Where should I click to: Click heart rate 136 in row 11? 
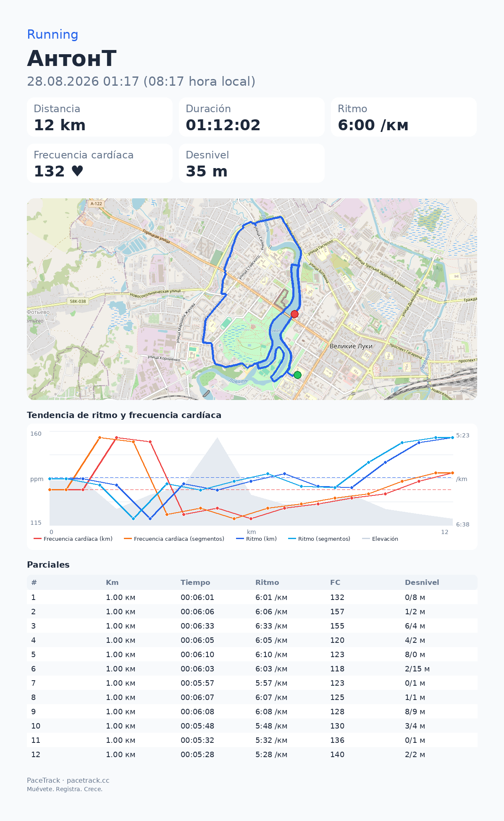point(337,740)
